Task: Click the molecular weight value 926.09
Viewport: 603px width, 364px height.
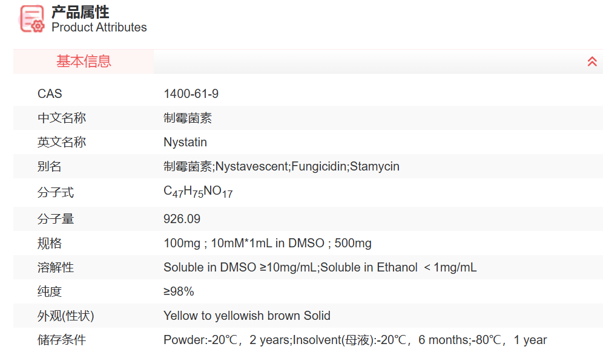Action: point(182,219)
